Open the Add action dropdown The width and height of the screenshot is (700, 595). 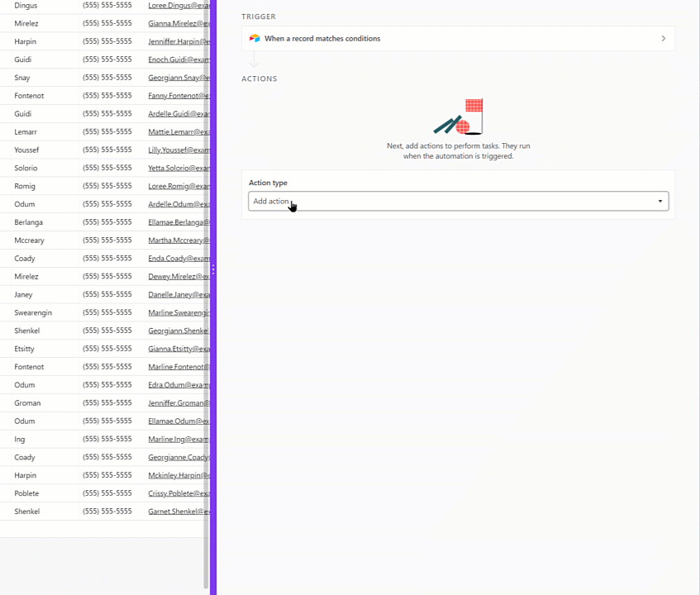click(x=458, y=201)
